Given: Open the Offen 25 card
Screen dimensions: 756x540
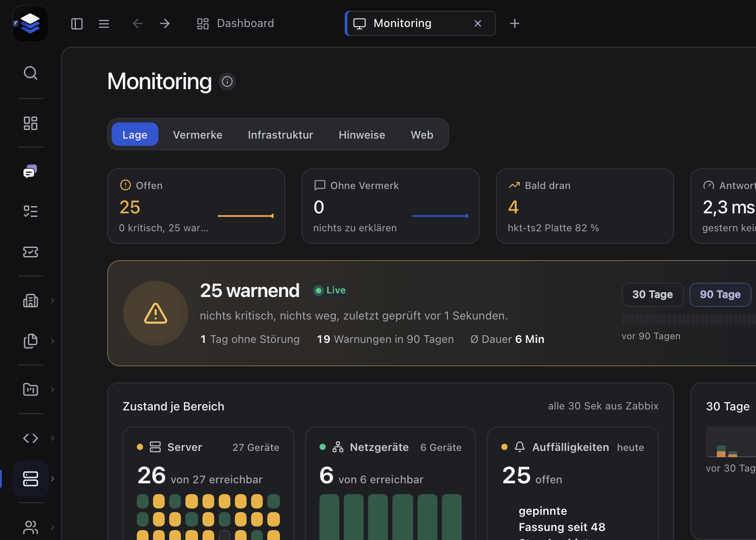Looking at the screenshot, I should tap(196, 206).
